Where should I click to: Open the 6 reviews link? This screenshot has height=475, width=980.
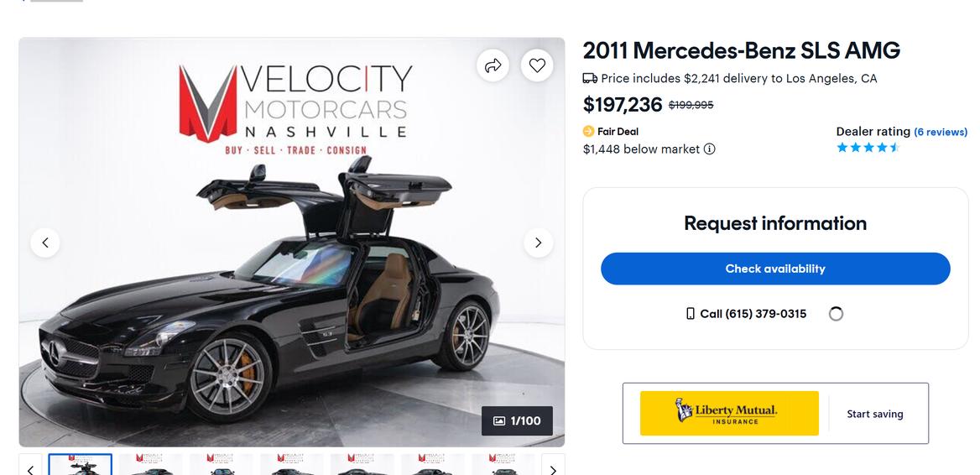click(941, 132)
